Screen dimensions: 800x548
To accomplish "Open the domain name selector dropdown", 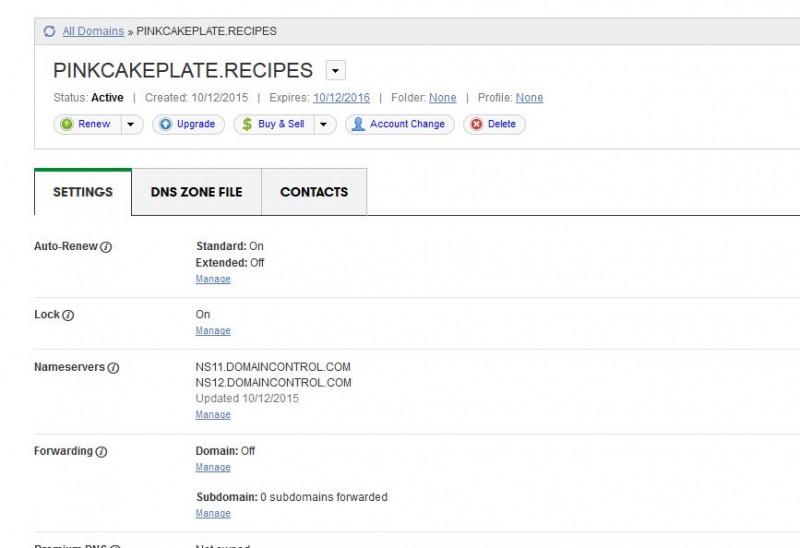I will coord(336,71).
